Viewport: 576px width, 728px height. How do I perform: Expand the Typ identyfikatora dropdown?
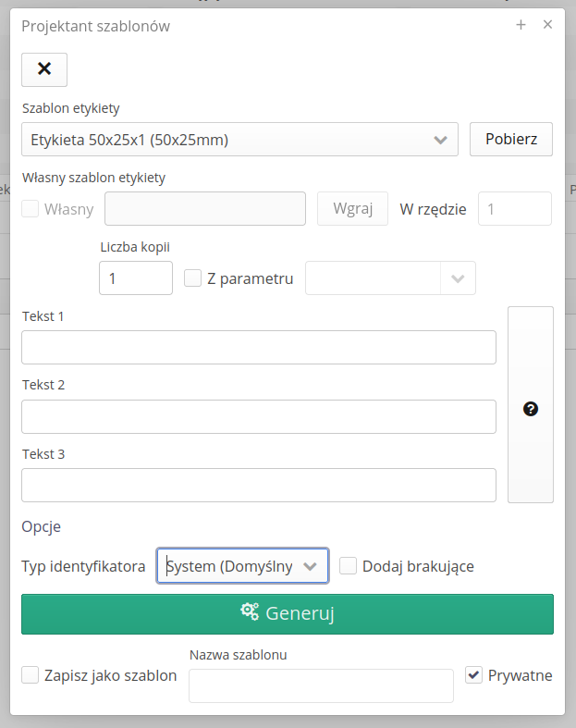[x=242, y=566]
